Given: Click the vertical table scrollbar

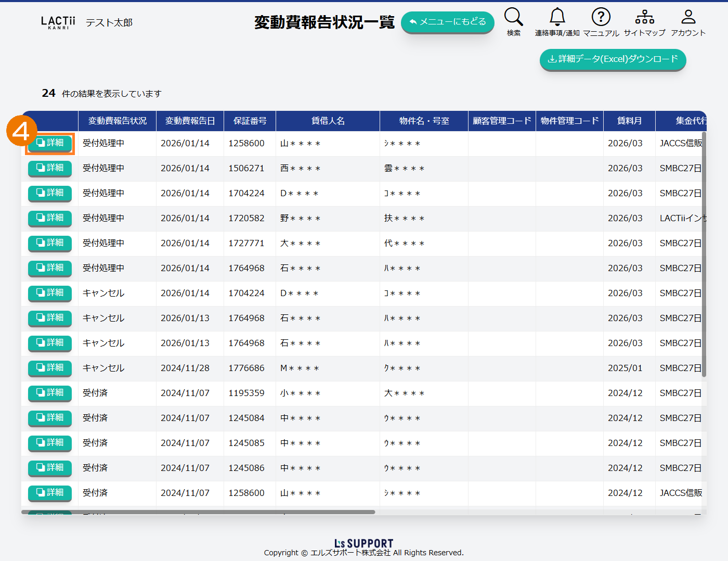Looking at the screenshot, I should point(704,255).
